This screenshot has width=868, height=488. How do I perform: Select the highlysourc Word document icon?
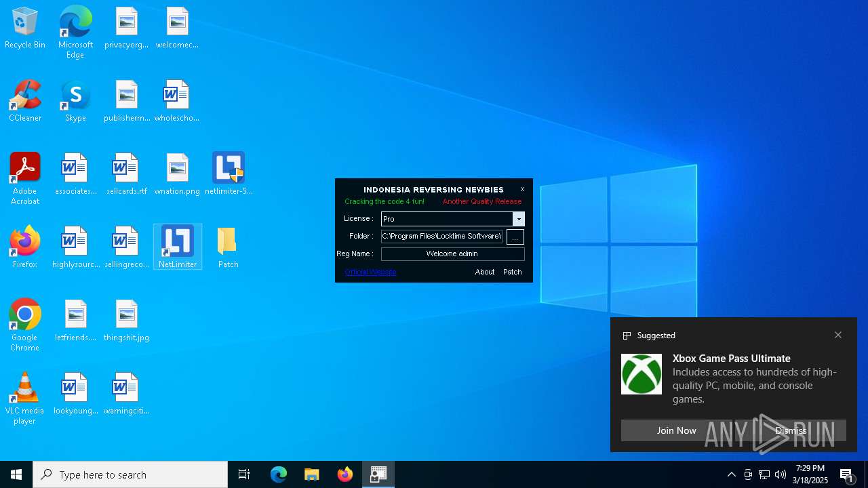75,248
